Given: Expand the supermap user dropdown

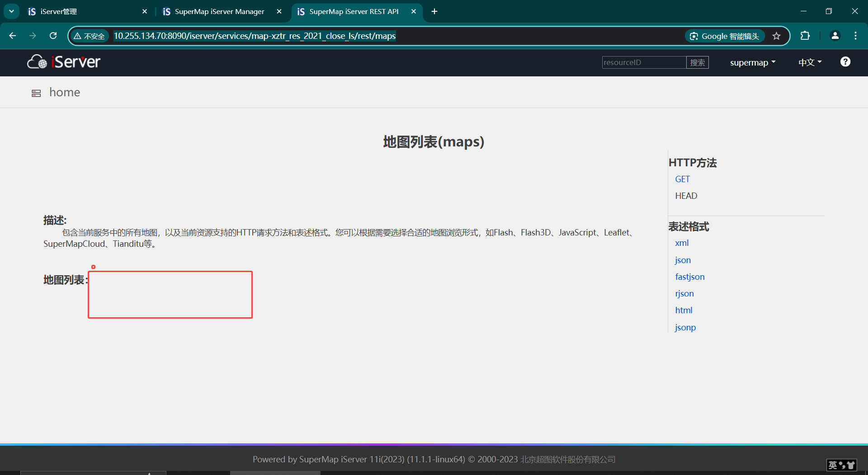Looking at the screenshot, I should [753, 62].
